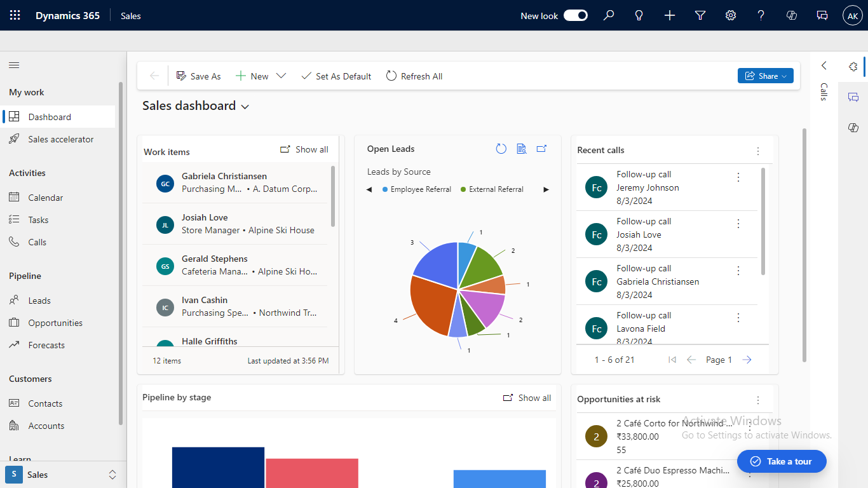Click Show all on Work items
Image resolution: width=868 pixels, height=488 pixels.
(x=304, y=149)
